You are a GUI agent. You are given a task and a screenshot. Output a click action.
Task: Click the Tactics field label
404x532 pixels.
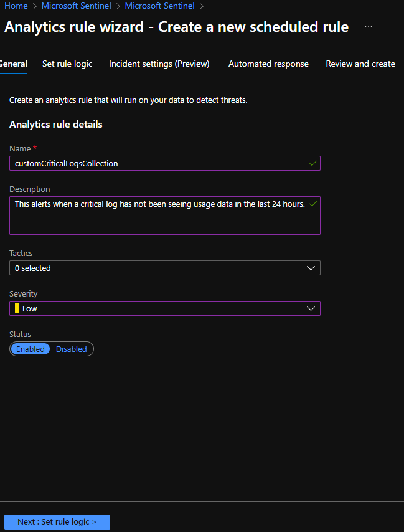[x=21, y=253]
